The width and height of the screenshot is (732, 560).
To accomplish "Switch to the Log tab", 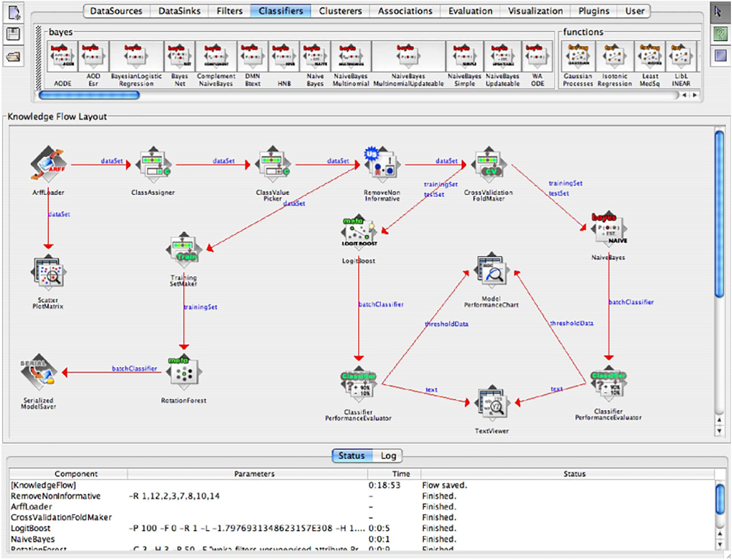I will pyautogui.click(x=388, y=456).
